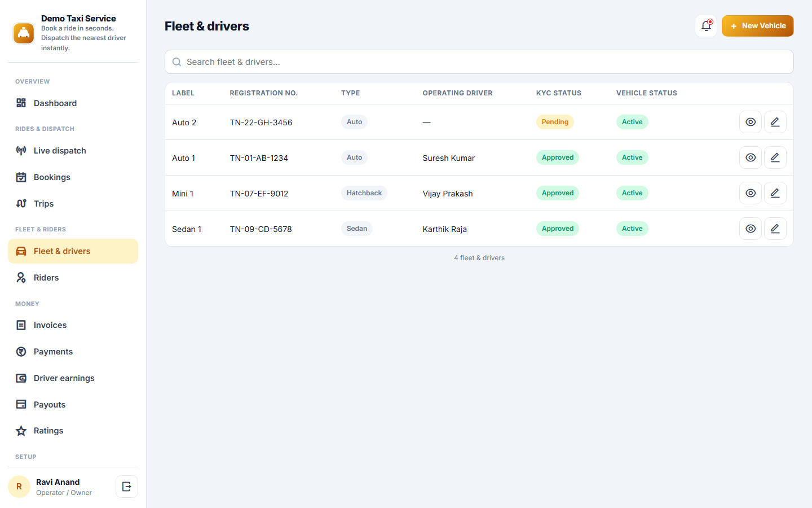View details of Auto 2

(x=751, y=122)
